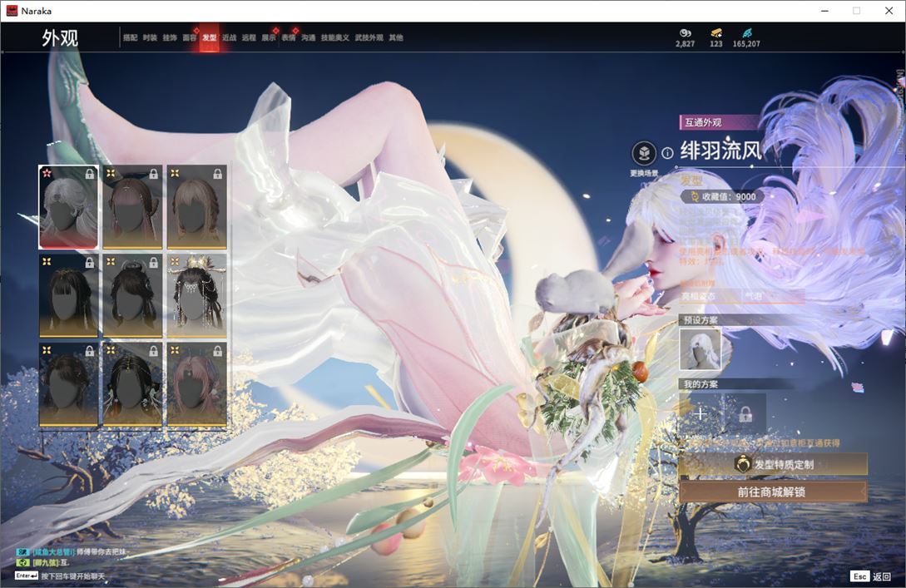This screenshot has width=906, height=588.
Task: Open the 表情 tab
Action: point(289,37)
